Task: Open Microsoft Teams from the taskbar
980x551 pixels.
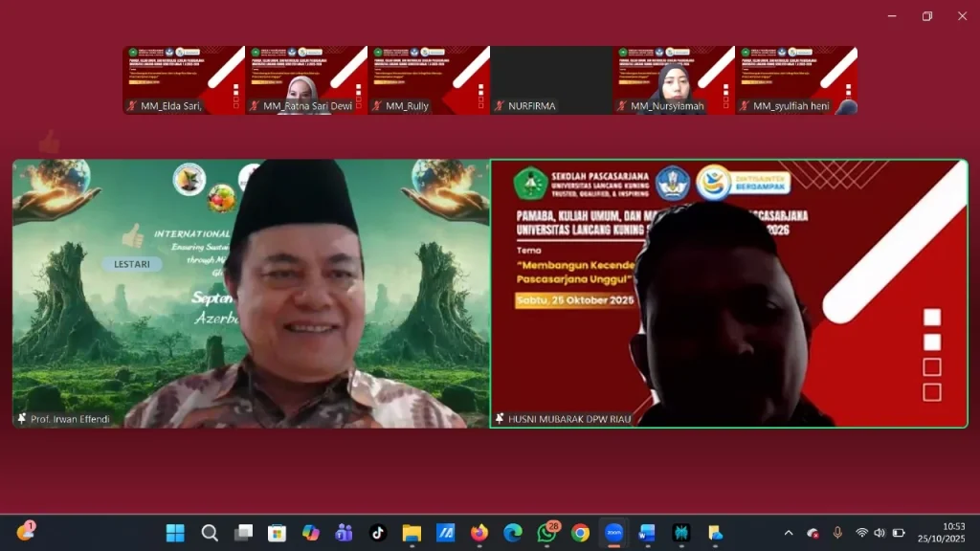Action: [x=344, y=533]
